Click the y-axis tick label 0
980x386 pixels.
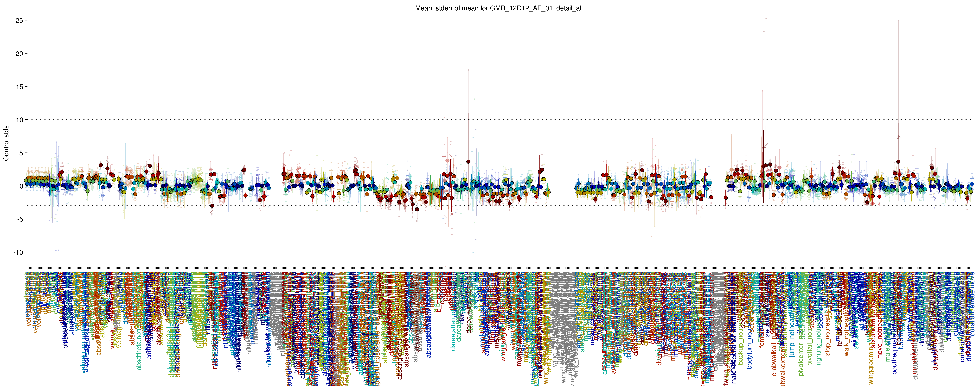pyautogui.click(x=21, y=186)
